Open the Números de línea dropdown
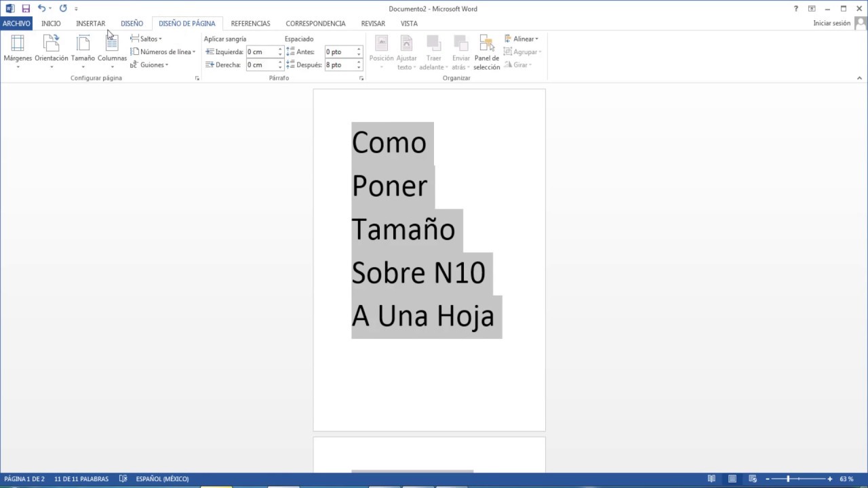The width and height of the screenshot is (868, 488). point(163,52)
